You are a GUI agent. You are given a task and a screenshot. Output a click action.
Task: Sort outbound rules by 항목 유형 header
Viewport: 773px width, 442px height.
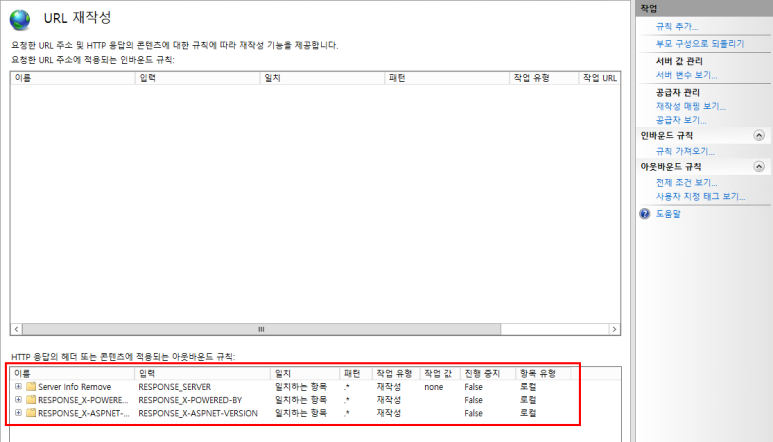[x=543, y=374]
